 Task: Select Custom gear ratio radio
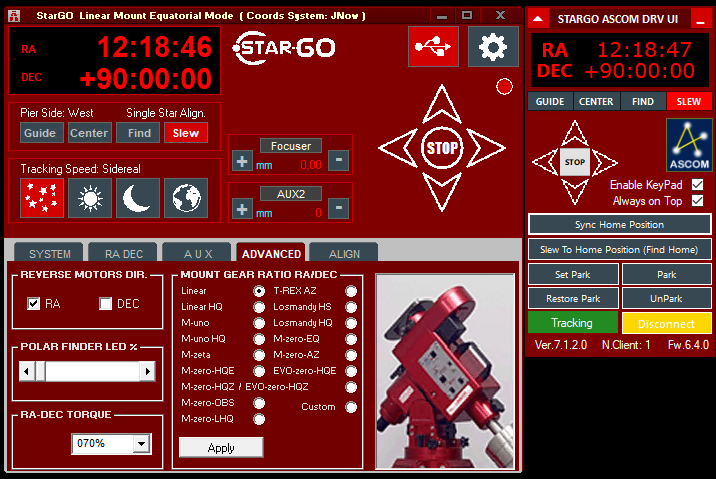coord(351,407)
